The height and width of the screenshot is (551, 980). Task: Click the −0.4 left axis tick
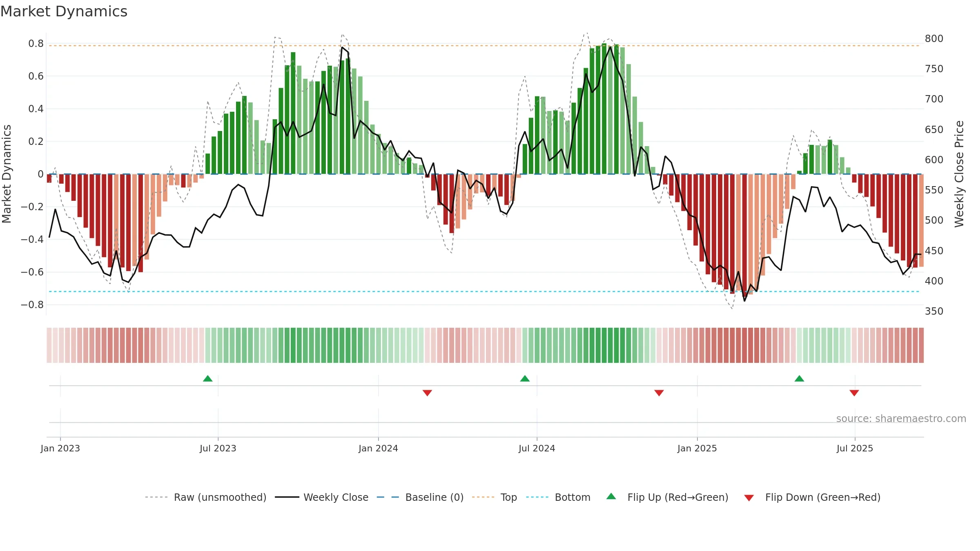pyautogui.click(x=32, y=239)
